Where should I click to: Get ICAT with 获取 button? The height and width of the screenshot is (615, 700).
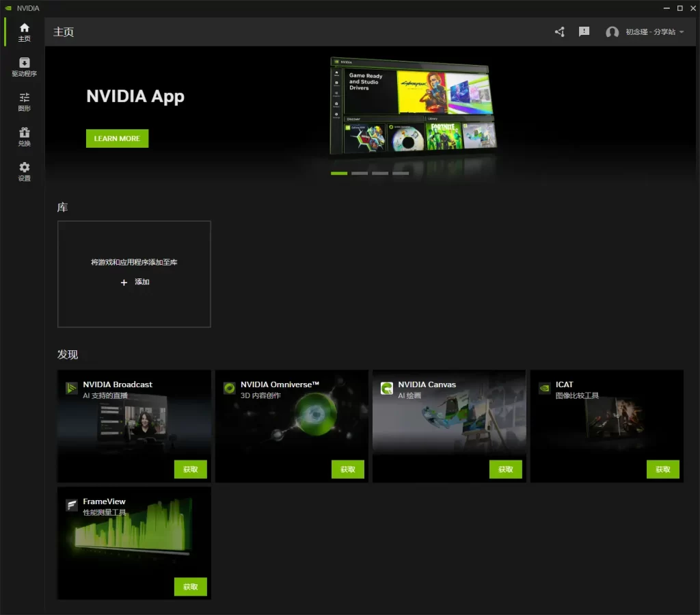pos(663,469)
